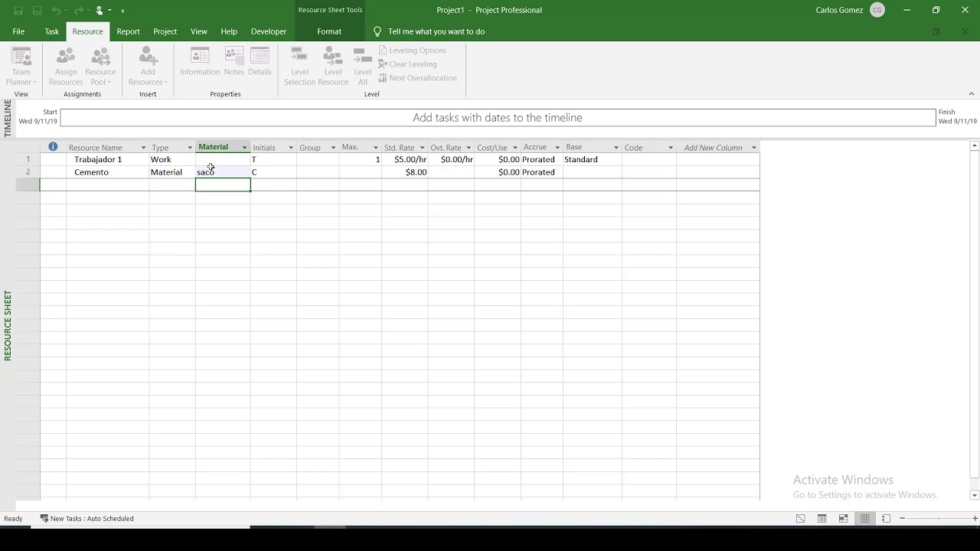Open Base column filter dropdown
This screenshot has height=551, width=980.
(616, 148)
